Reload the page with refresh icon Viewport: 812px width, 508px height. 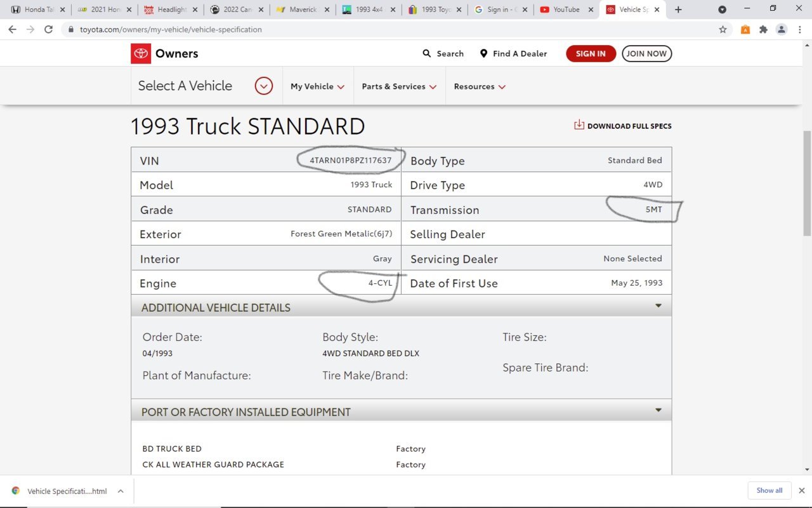(x=48, y=29)
